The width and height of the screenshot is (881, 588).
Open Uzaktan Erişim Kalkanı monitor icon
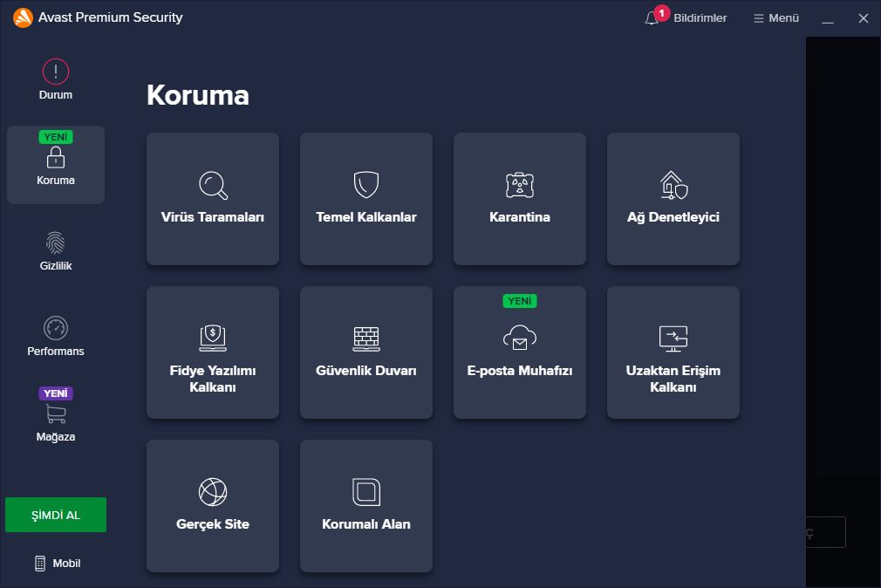click(673, 338)
